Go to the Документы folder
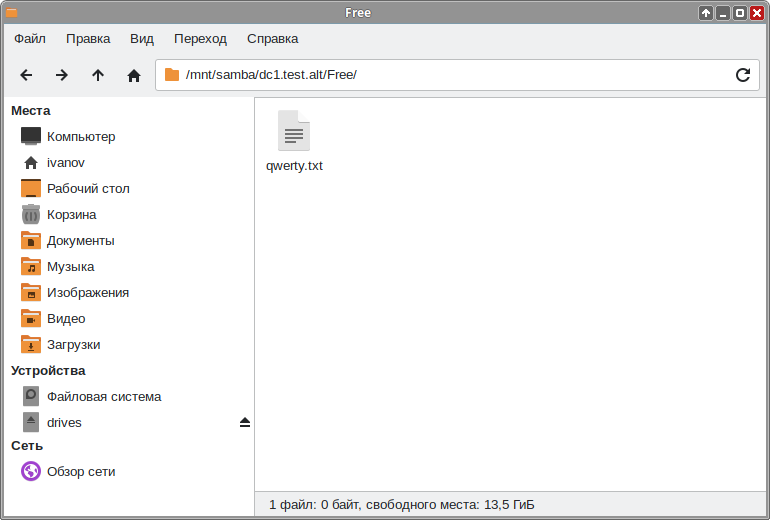Screen dimensions: 770x520 (x=80, y=241)
